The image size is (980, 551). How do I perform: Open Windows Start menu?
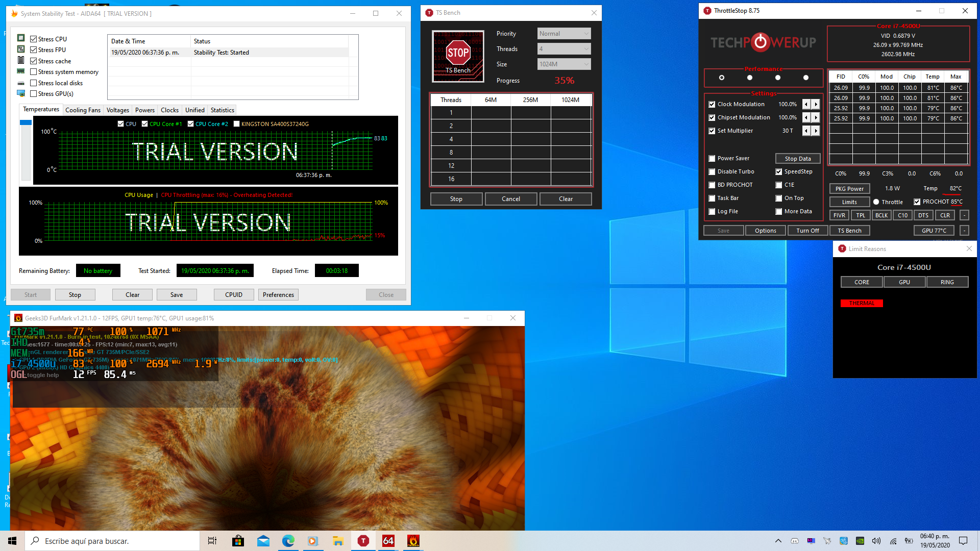point(12,541)
